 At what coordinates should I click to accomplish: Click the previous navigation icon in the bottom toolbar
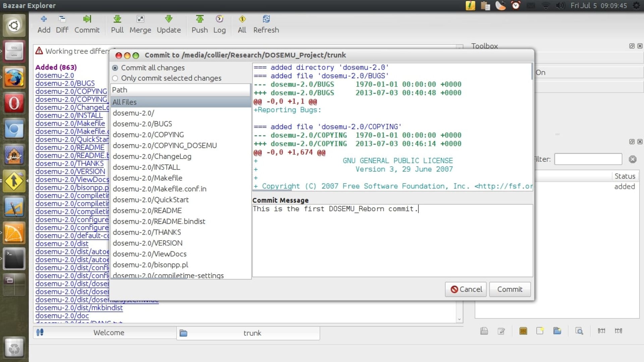tap(601, 331)
